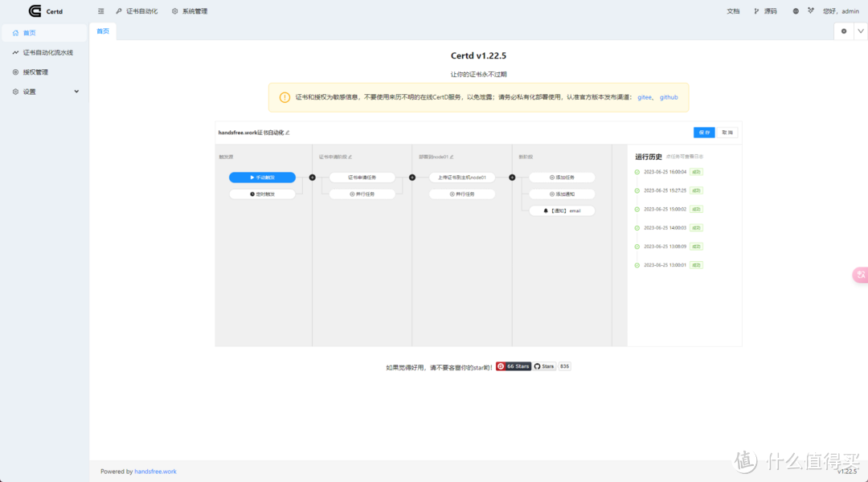This screenshot has width=868, height=482.
Task: Click the gear icon on the tab bar
Action: click(844, 31)
